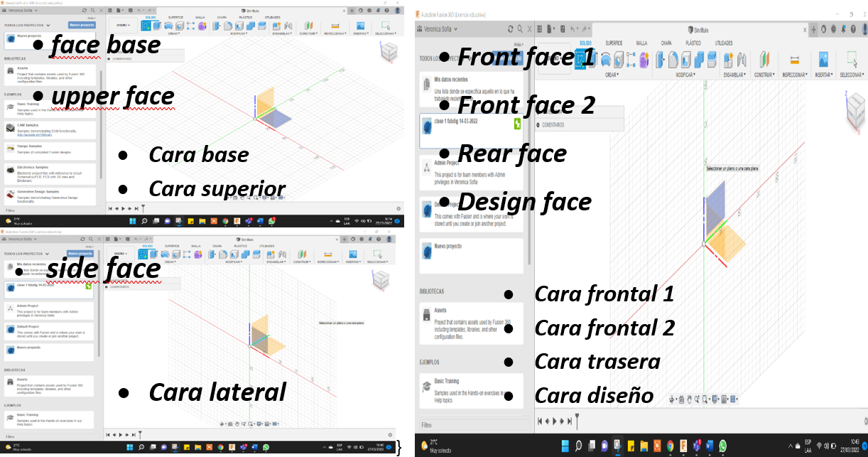Click Windows Start button on right taskbar
Screen dimensions: 868x457
click(566, 446)
